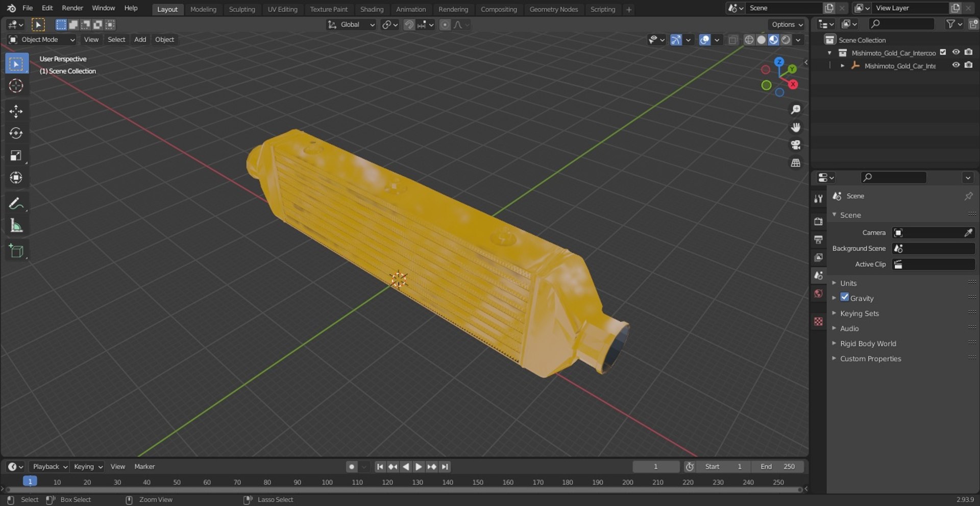Enable Gravity checkbox
The height and width of the screenshot is (506, 980).
tap(845, 298)
